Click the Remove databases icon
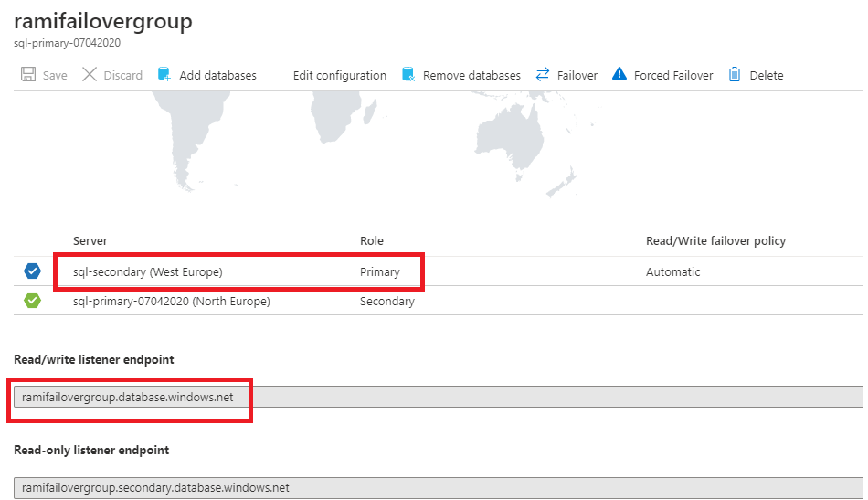The image size is (868, 500). [x=408, y=75]
